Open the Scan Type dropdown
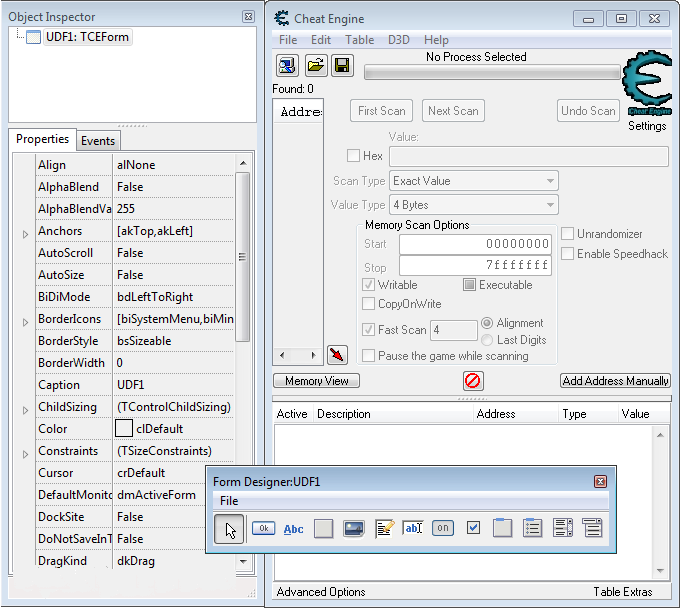The image size is (680, 608). pos(474,181)
